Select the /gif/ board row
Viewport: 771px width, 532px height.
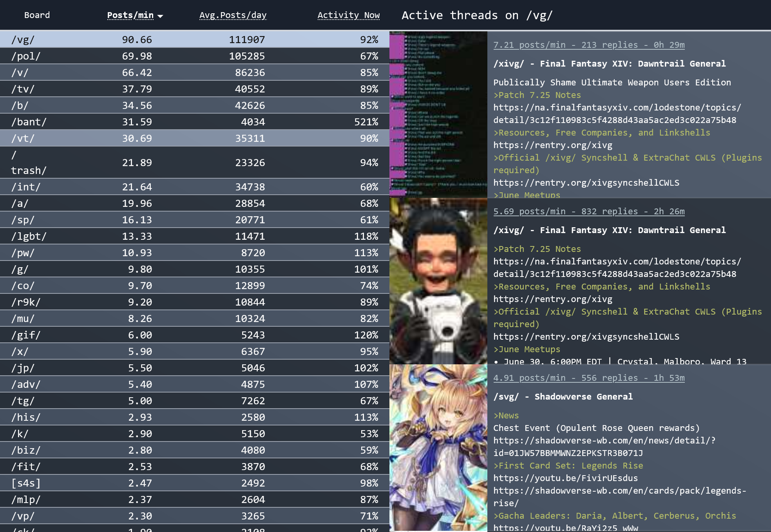(195, 335)
